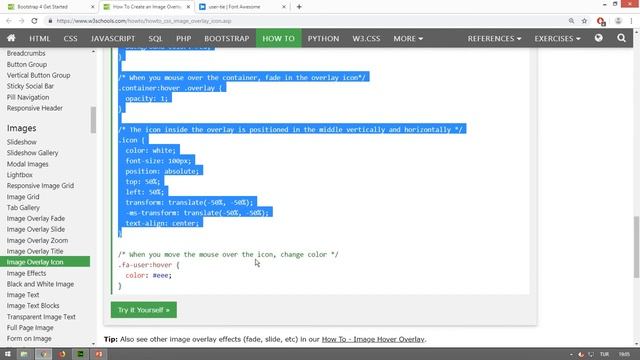This screenshot has height=360, width=640.
Task: Open Tab Gallery in sidebar
Action: 23,207
